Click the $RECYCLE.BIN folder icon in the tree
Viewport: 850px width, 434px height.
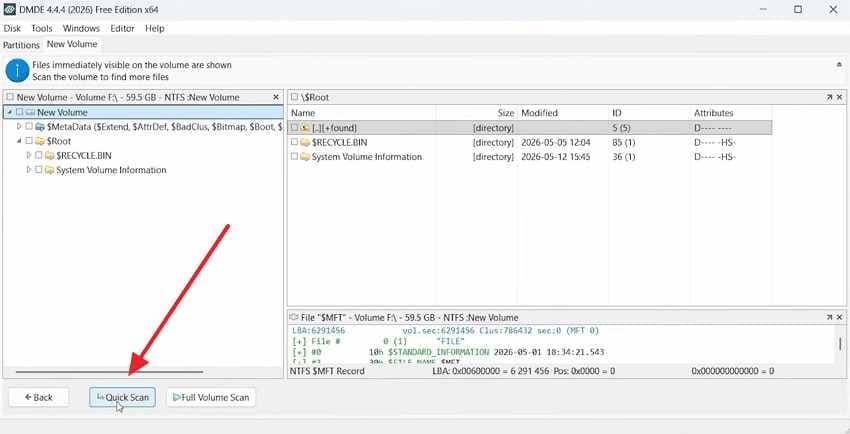[50, 156]
